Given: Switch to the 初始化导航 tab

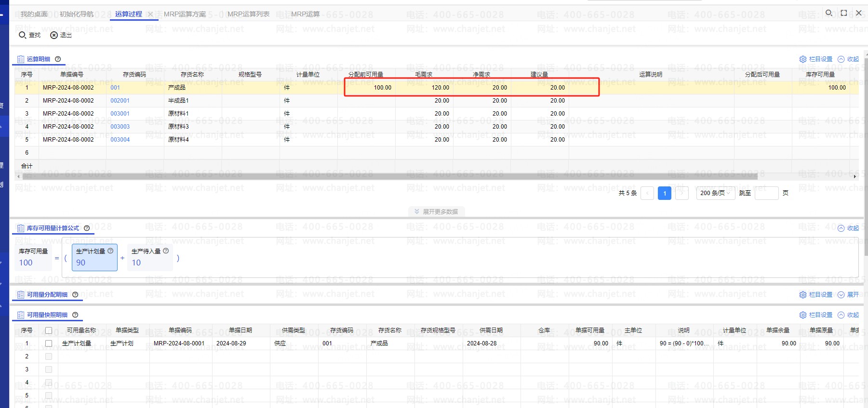Looking at the screenshot, I should point(77,14).
